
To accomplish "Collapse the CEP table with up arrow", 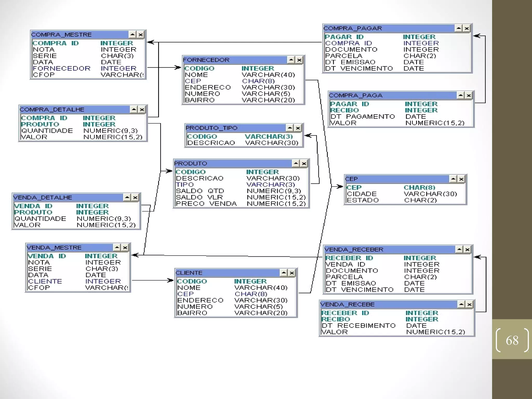I will [453, 179].
